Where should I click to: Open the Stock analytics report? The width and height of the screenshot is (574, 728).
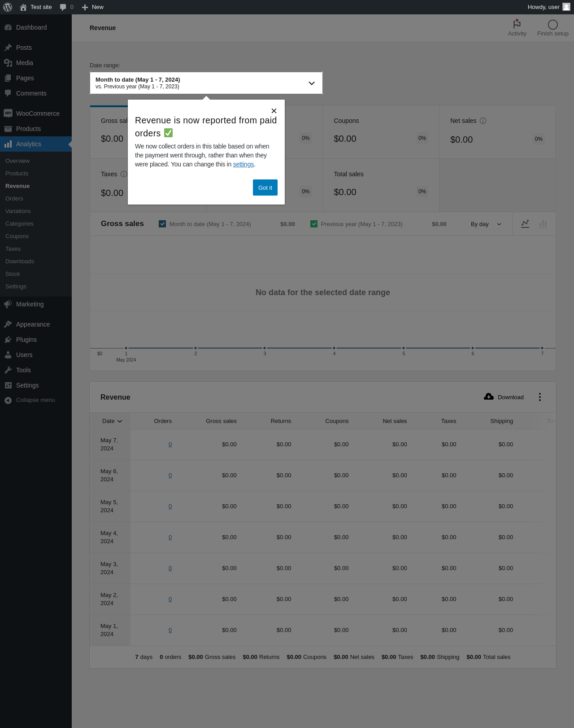pos(13,274)
